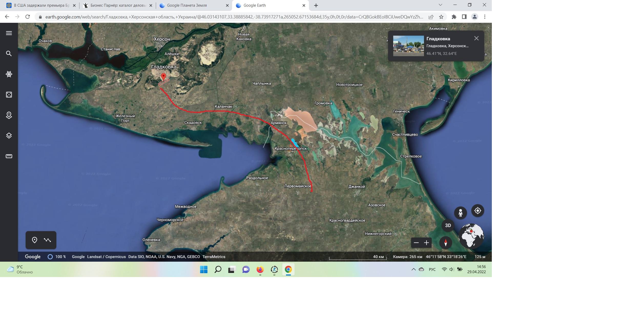This screenshot has height=335, width=644.
Task: Click the I'm Feeling Lucky dice icon
Action: [x=9, y=95]
